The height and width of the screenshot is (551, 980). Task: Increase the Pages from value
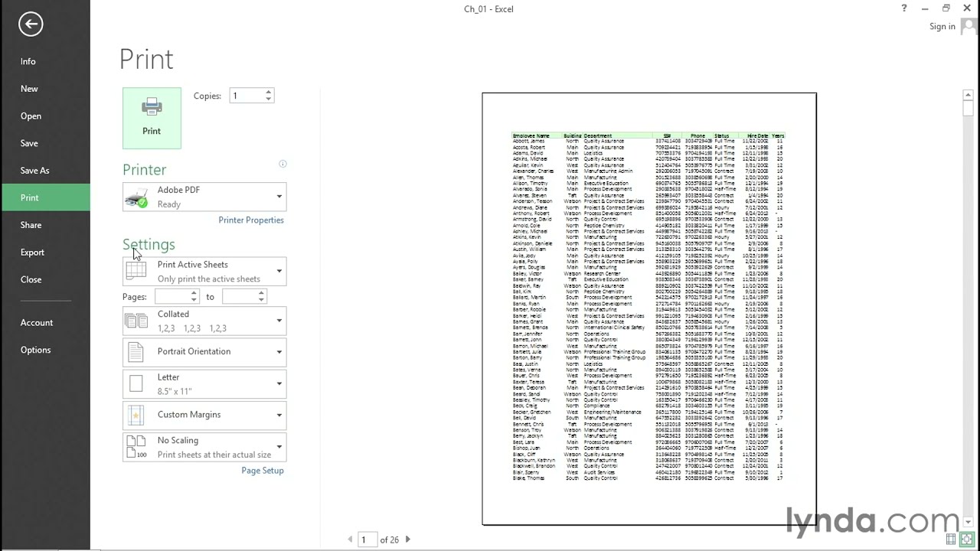click(194, 293)
